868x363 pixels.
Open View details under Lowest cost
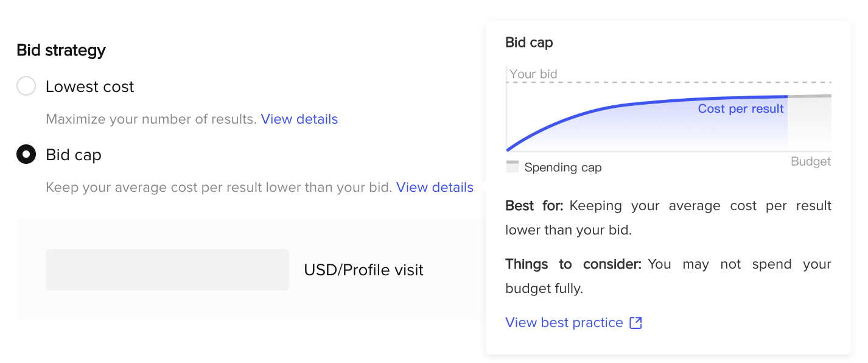(x=299, y=119)
